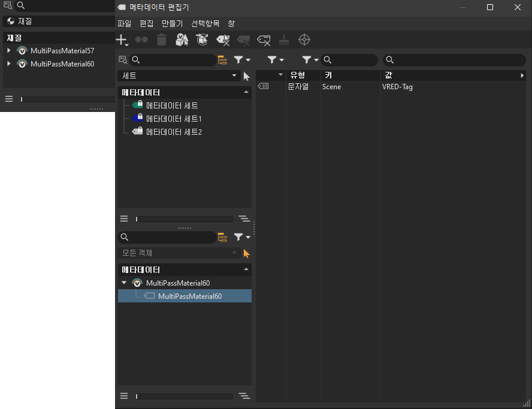Click the hamburger icon in the materials panel

pos(9,99)
